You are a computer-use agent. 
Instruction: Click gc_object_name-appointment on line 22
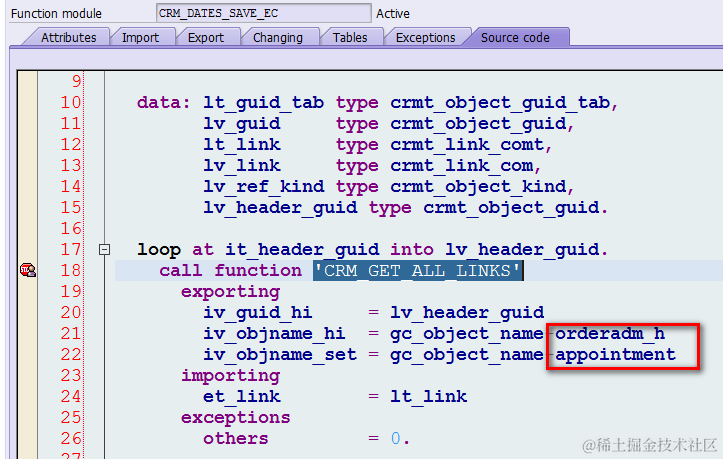pyautogui.click(x=533, y=354)
